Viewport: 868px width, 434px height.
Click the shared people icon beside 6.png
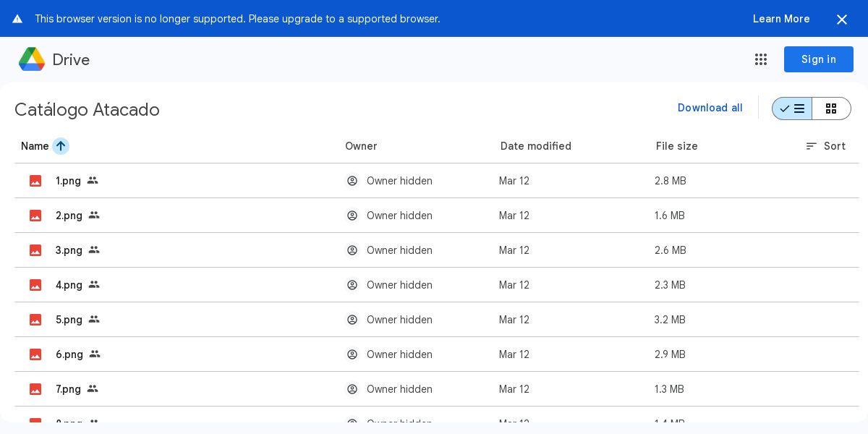point(95,354)
